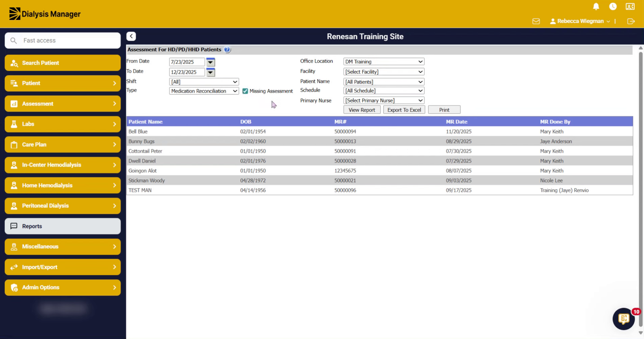Open the contact card icon
The image size is (644, 339).
pyautogui.click(x=630, y=6)
